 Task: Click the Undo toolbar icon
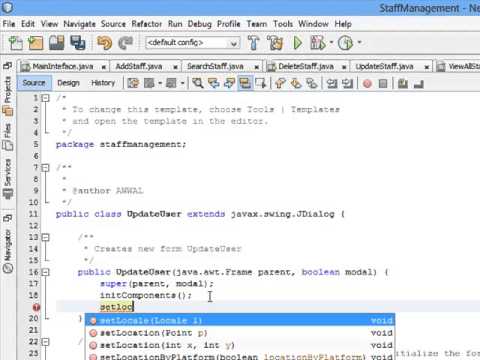click(104, 43)
